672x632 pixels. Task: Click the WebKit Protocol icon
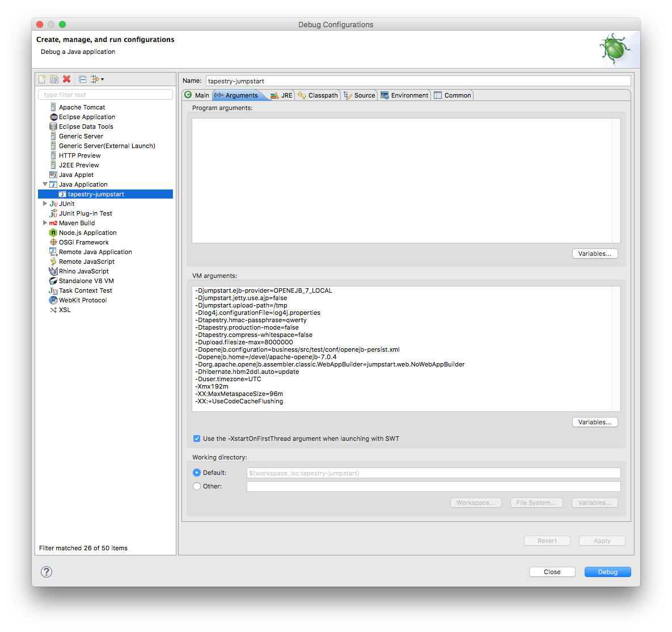click(53, 300)
